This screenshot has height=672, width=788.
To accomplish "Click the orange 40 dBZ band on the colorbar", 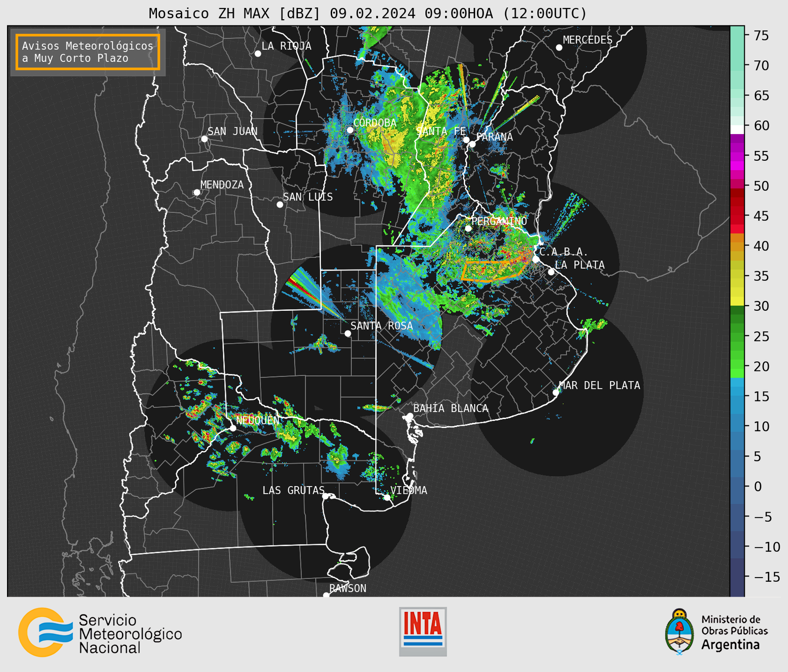I will (x=737, y=246).
